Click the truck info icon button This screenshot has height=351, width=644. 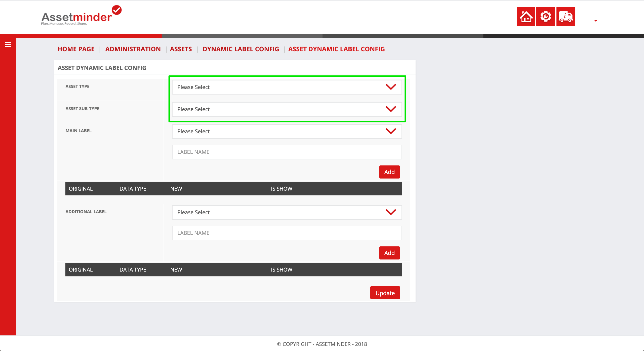[x=566, y=16]
